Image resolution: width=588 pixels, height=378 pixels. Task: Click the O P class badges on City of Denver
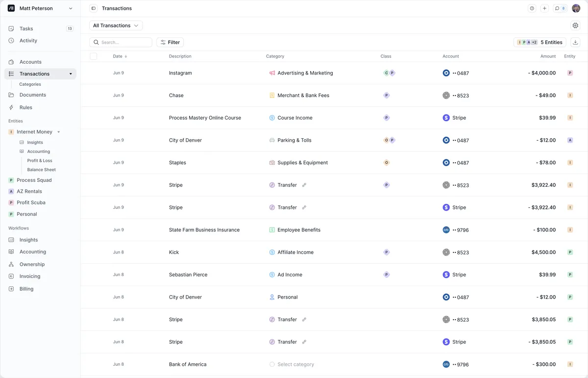tap(389, 140)
